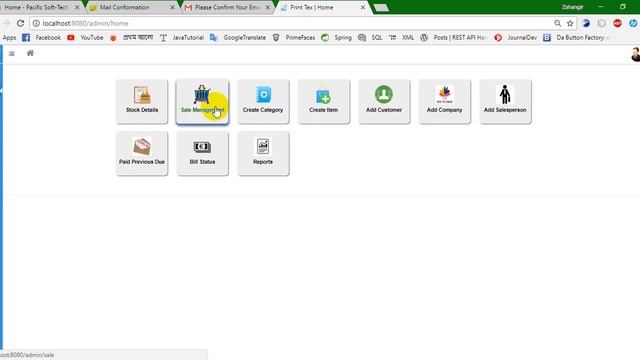
Task: Open the Apps bookmarks shortcut
Action: (x=9, y=38)
